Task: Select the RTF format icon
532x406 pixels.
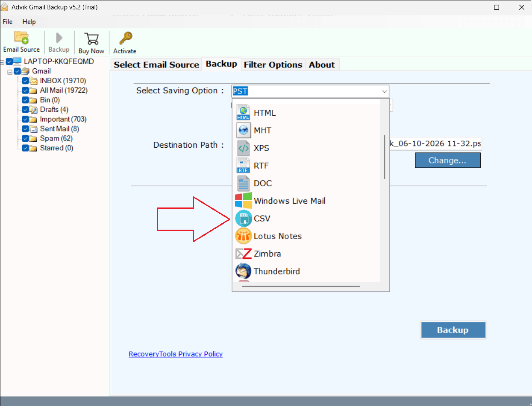Action: point(244,166)
